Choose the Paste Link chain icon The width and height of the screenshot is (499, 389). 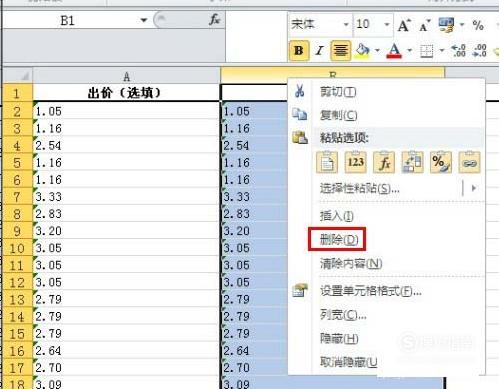point(469,162)
